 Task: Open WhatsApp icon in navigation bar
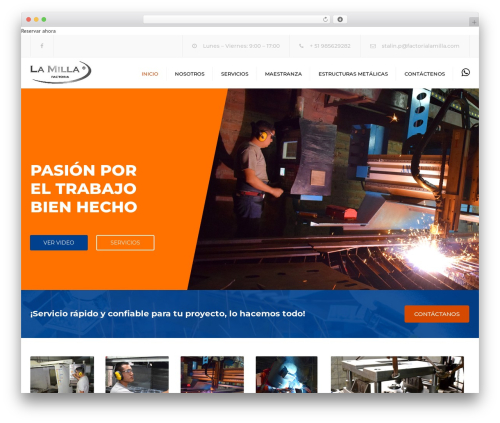(466, 72)
